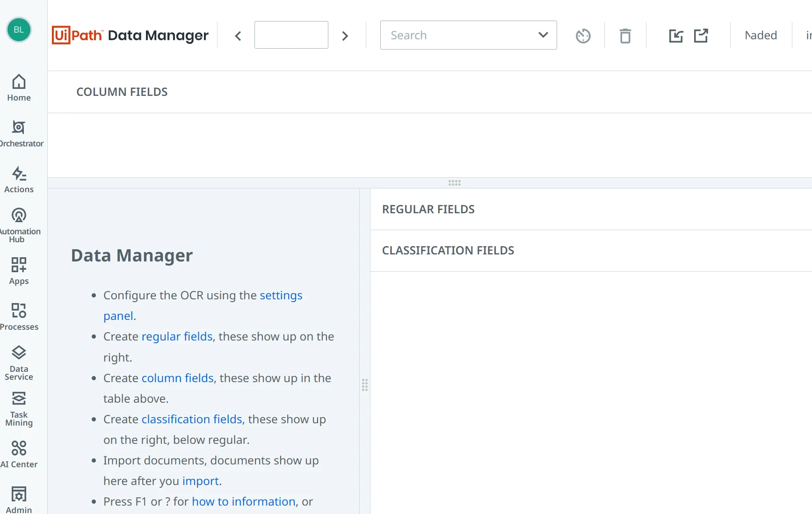The height and width of the screenshot is (514, 812).
Task: Open AI Center from sidebar
Action: coord(19,455)
